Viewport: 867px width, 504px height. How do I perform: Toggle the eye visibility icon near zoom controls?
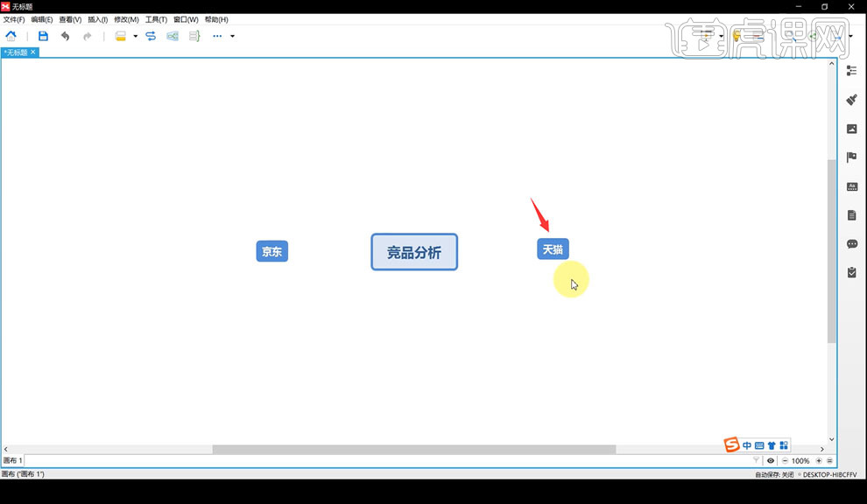pyautogui.click(x=770, y=460)
